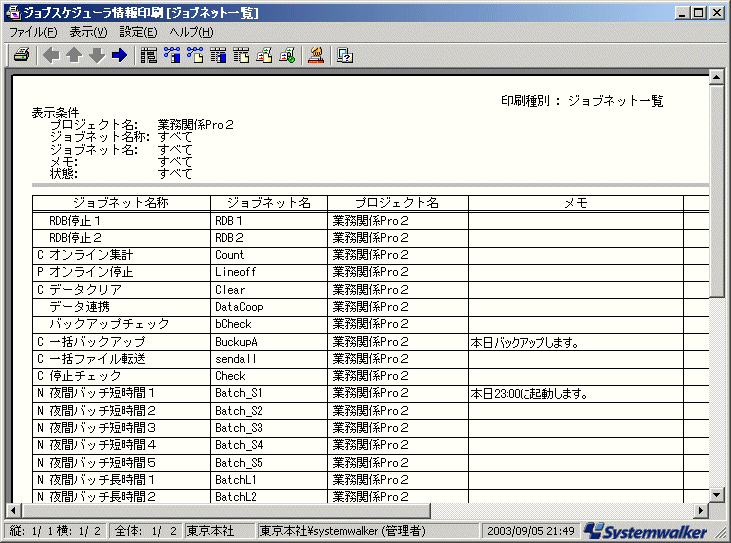Screen dimensions: 731x543
Task: Click the データ連携 row name
Action: coord(79,307)
